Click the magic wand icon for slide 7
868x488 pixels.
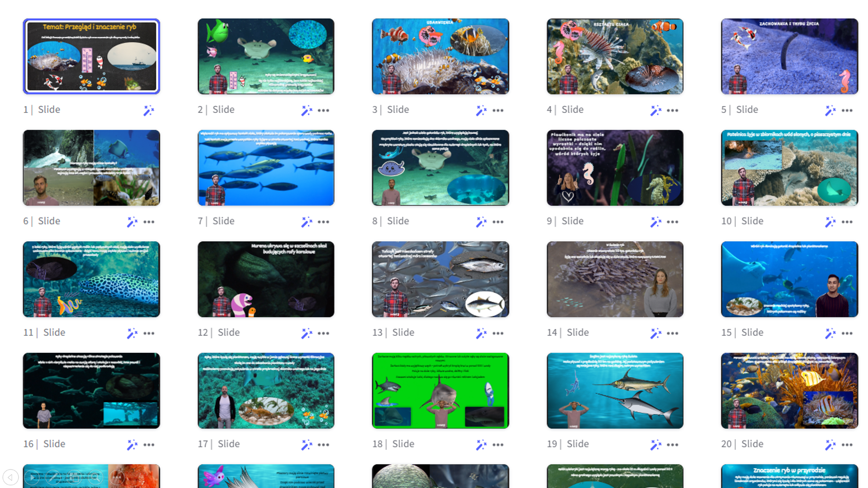[x=307, y=222]
